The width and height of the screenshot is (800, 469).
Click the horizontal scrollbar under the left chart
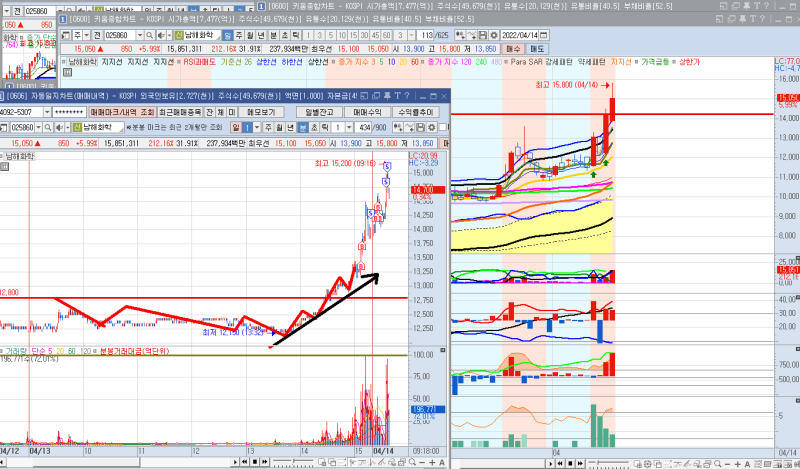(x=114, y=462)
